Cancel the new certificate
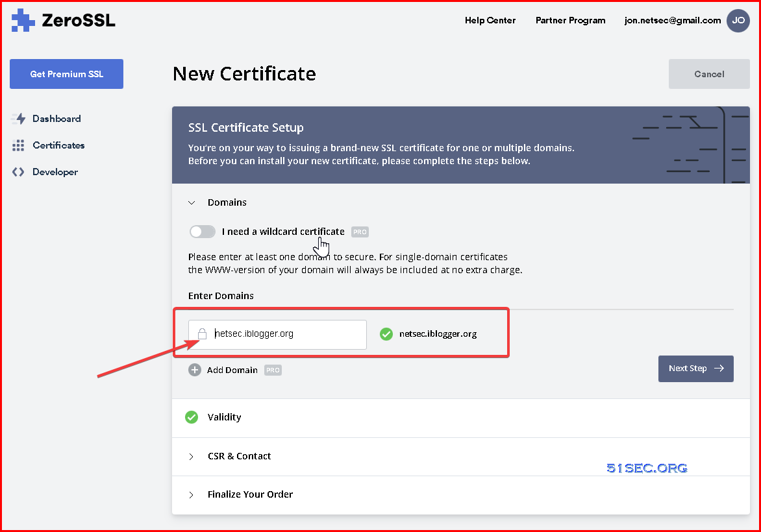This screenshot has width=761, height=532. 709,74
